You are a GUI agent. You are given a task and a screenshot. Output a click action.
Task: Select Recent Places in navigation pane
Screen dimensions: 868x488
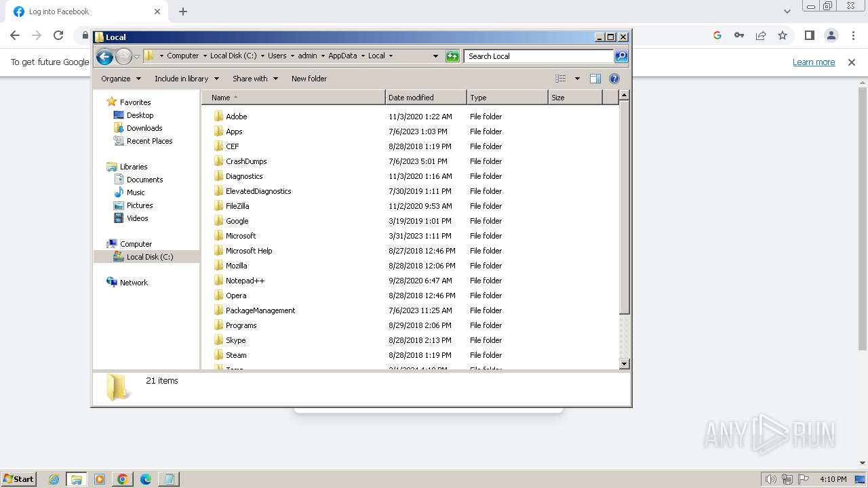pyautogui.click(x=149, y=141)
